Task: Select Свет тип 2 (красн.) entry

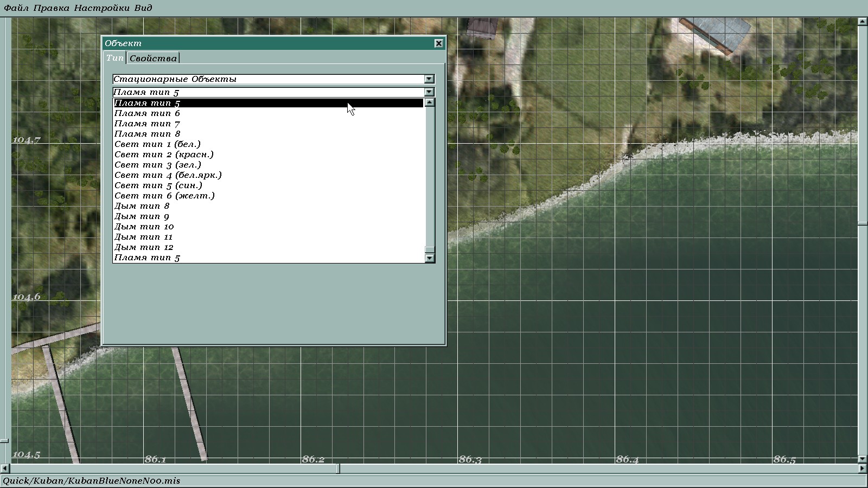Action: (164, 155)
